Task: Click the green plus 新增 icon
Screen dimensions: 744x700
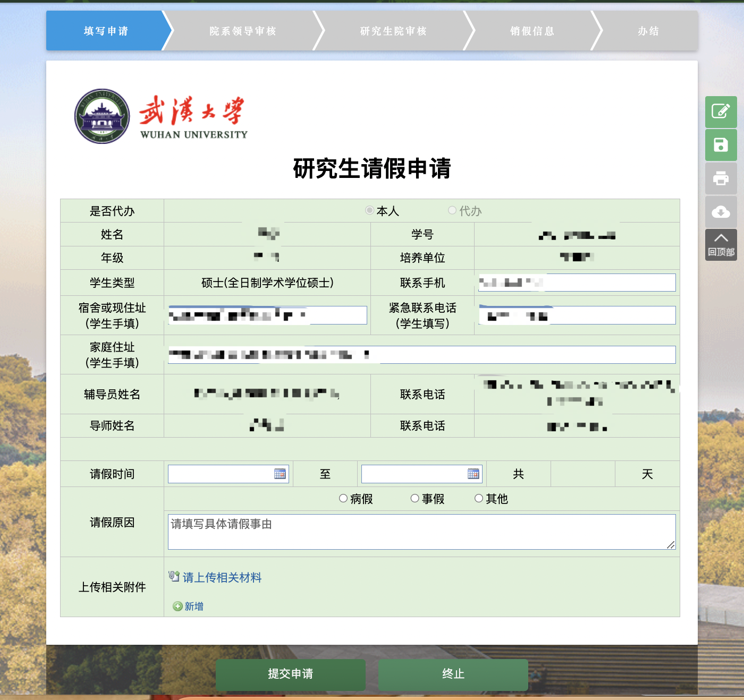Action: pyautogui.click(x=178, y=607)
